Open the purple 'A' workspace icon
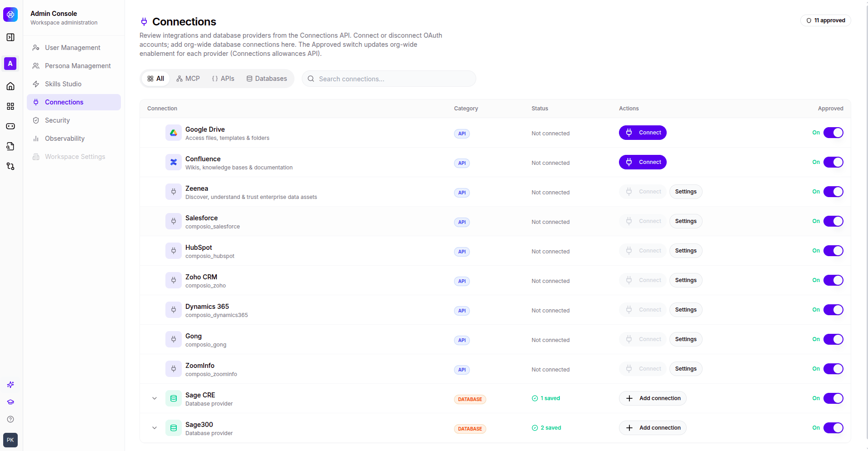The height and width of the screenshot is (451, 868). tap(10, 64)
